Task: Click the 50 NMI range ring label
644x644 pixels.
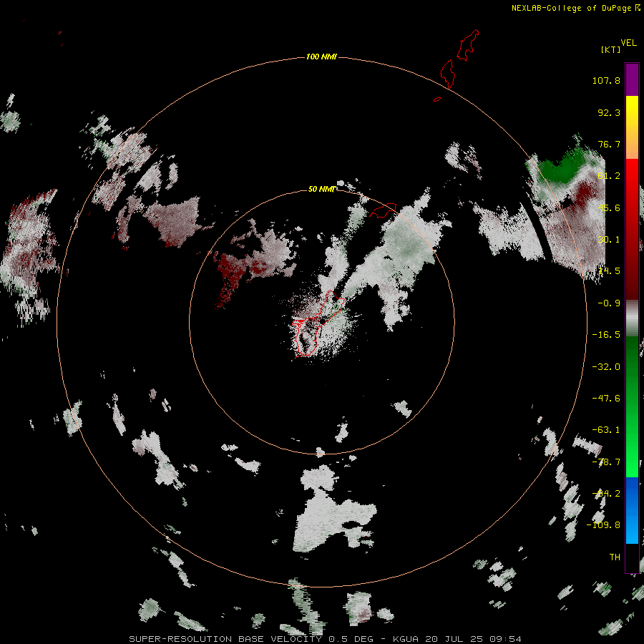Action: tap(321, 189)
